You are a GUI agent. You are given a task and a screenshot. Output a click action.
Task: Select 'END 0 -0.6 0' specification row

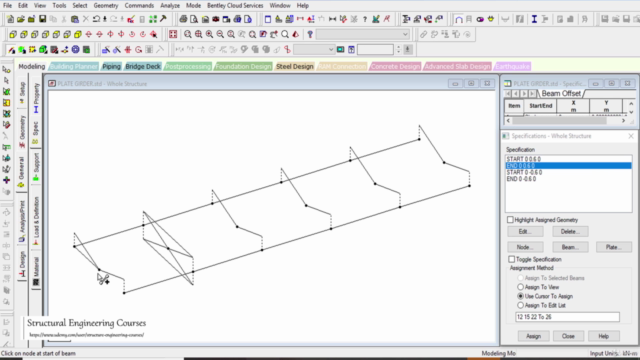coord(568,179)
